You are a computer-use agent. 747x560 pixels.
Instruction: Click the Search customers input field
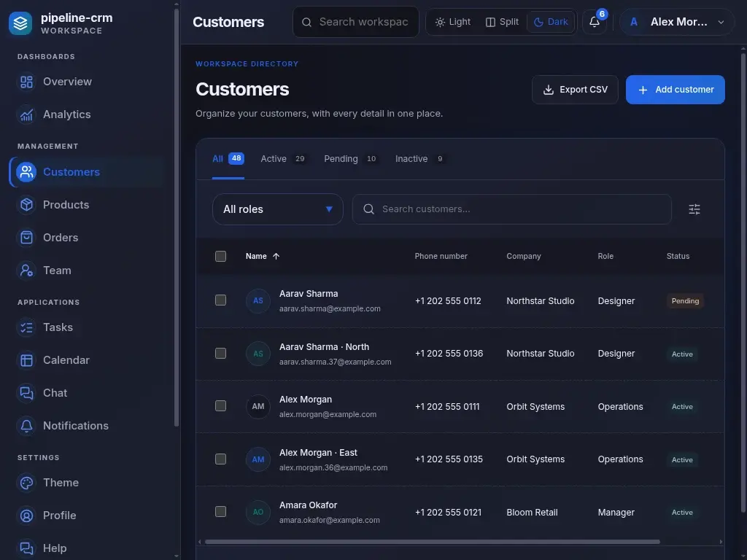pyautogui.click(x=511, y=209)
